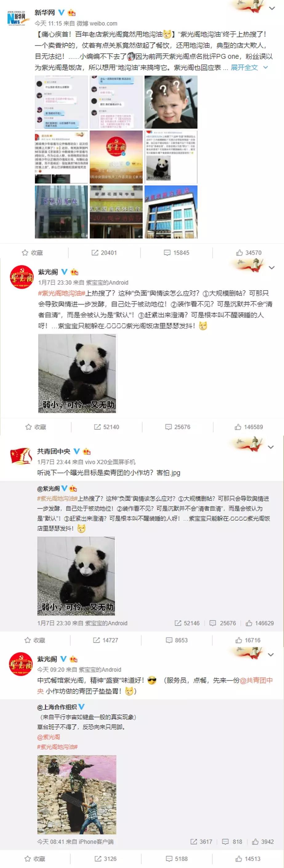Image resolution: width=284 pixels, height=868 pixels.
Task: Open the orange #紫光阁地沟油# hashtag in 紫光阁 post
Action: (61, 293)
